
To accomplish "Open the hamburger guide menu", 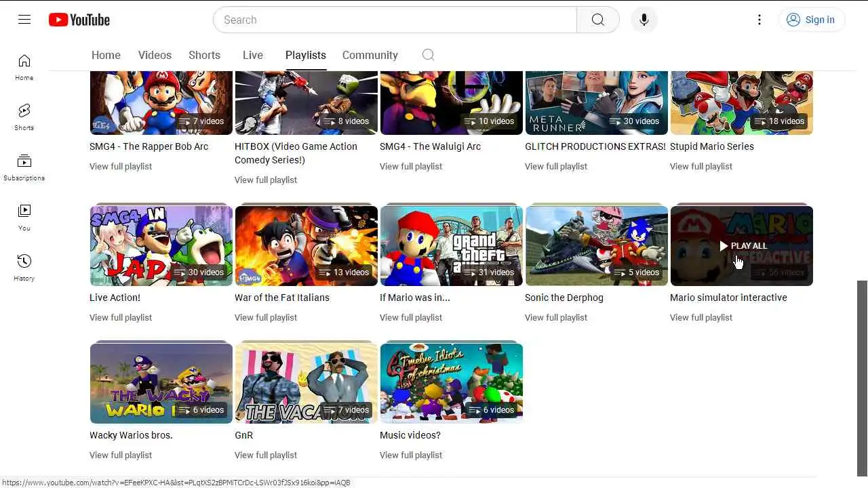I will click(24, 20).
